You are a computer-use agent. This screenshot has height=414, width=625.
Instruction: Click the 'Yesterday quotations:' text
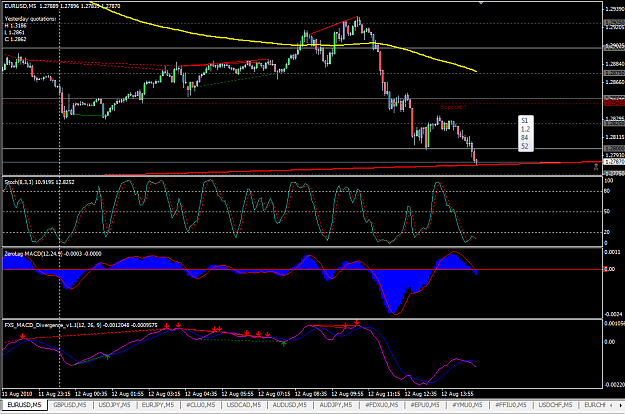(30, 19)
